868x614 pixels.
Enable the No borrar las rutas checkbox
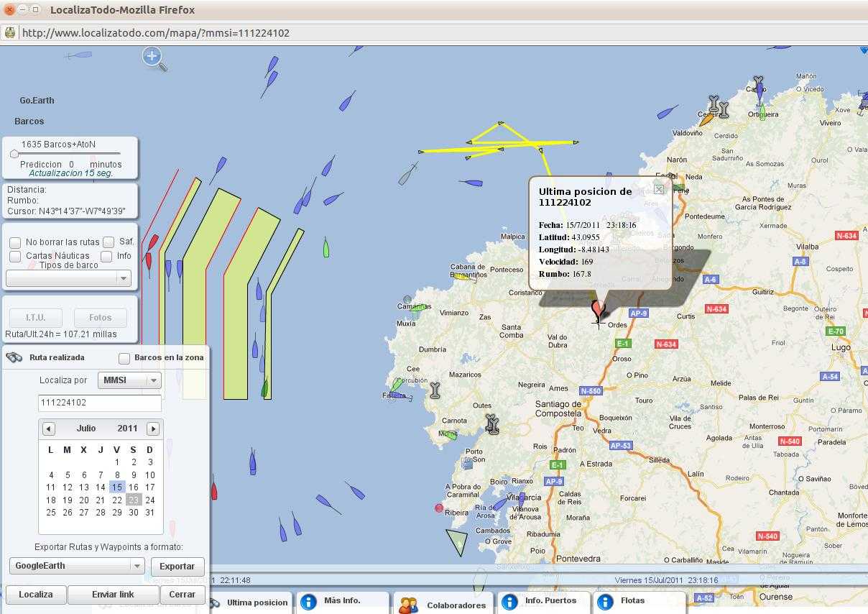[x=15, y=243]
